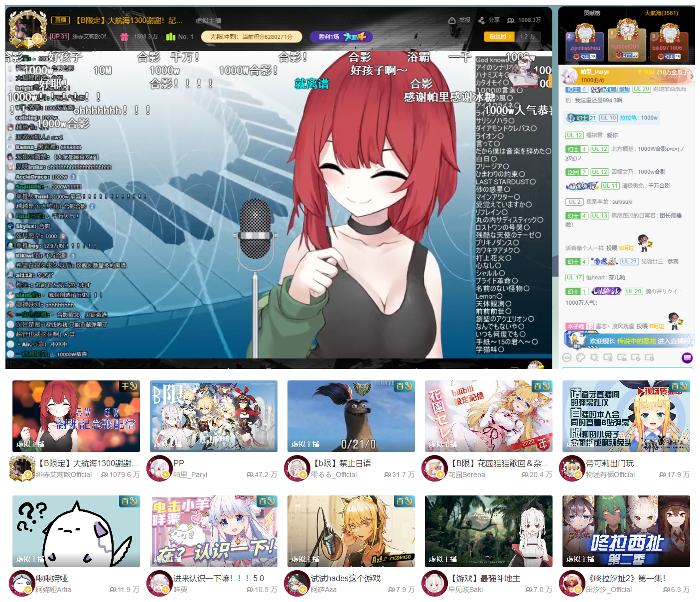Open the 现场转播中 blonde character thumbnail
Image resolution: width=700 pixels, height=602 pixels.
point(626,416)
